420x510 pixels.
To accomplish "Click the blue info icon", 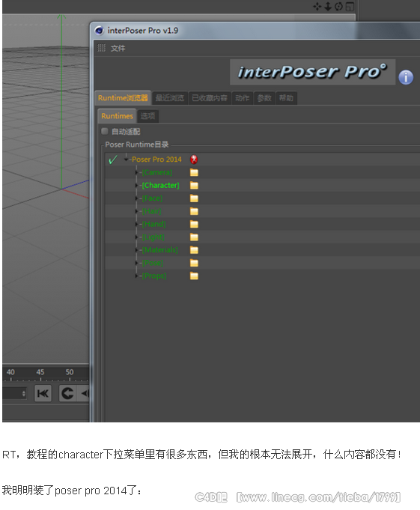I will [x=406, y=77].
